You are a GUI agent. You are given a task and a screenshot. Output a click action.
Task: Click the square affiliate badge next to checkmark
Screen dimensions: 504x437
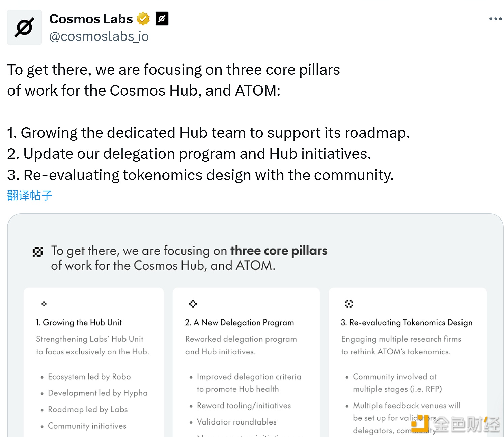[162, 19]
